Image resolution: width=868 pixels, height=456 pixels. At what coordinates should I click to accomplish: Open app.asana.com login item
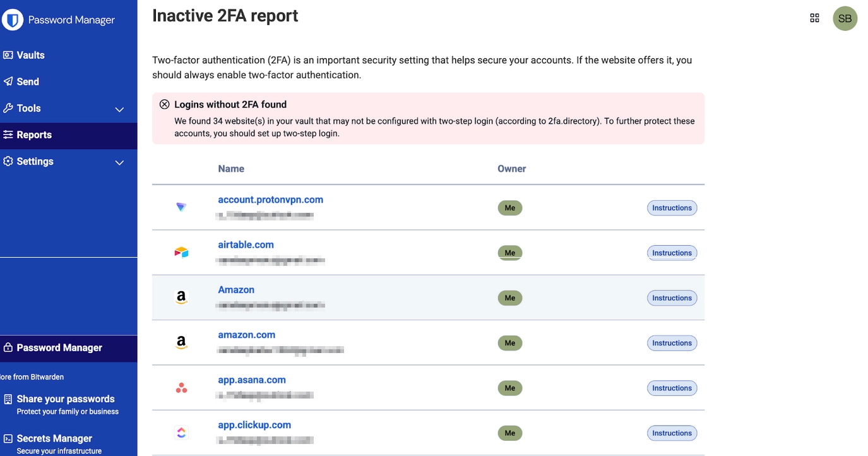coord(252,380)
